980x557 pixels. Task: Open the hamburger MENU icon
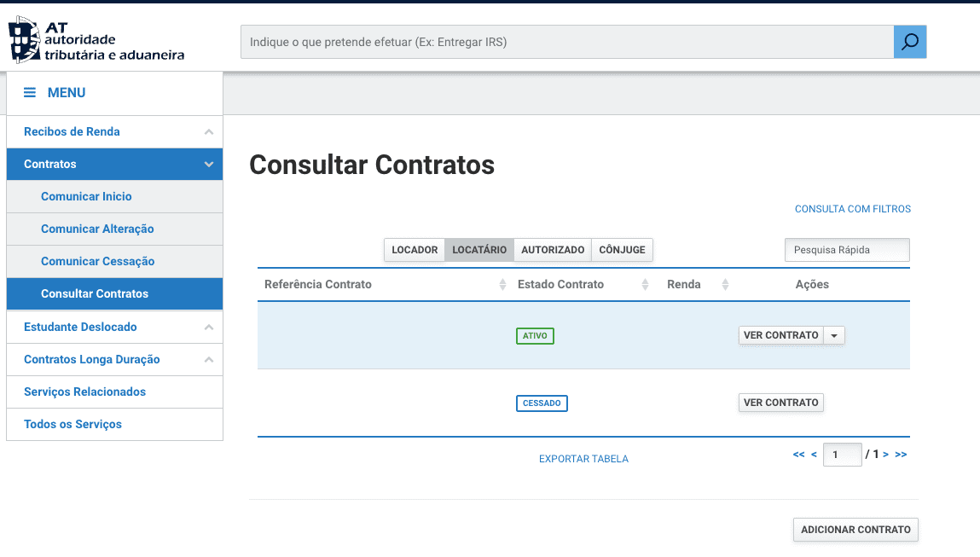[x=29, y=92]
